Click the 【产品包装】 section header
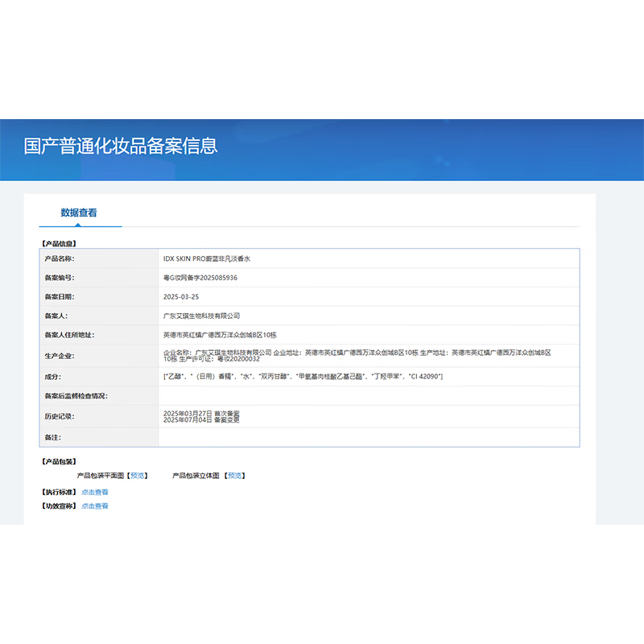The width and height of the screenshot is (644, 644). pyautogui.click(x=59, y=462)
